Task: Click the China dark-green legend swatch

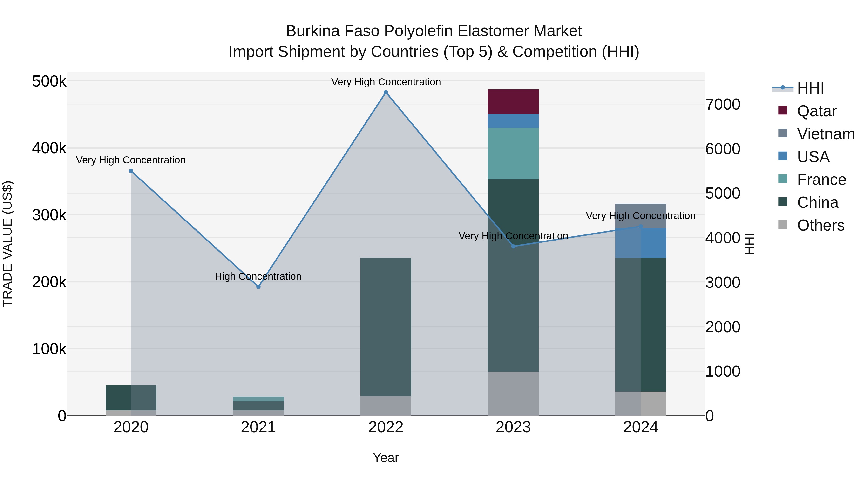Action: 783,201
